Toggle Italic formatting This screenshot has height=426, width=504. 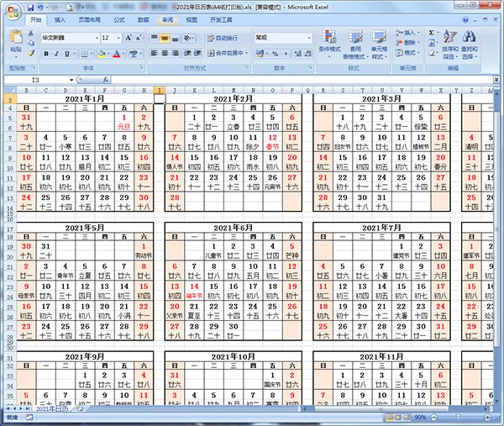[x=56, y=54]
